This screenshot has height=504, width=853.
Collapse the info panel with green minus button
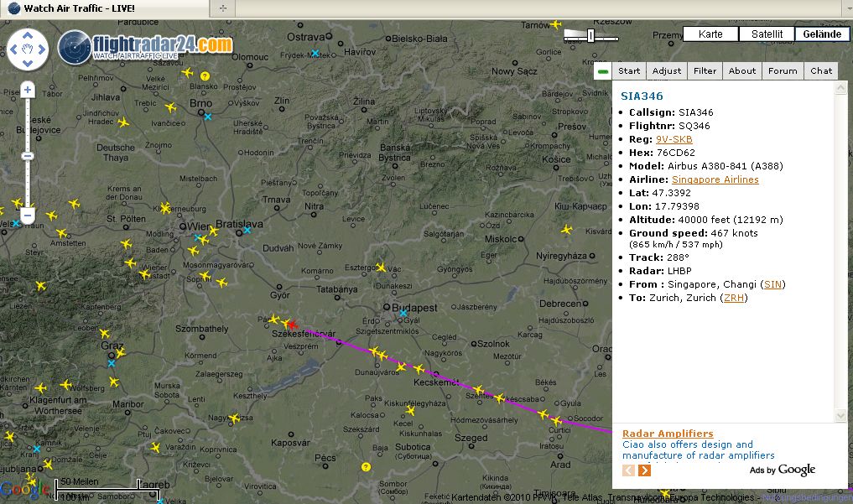click(602, 71)
